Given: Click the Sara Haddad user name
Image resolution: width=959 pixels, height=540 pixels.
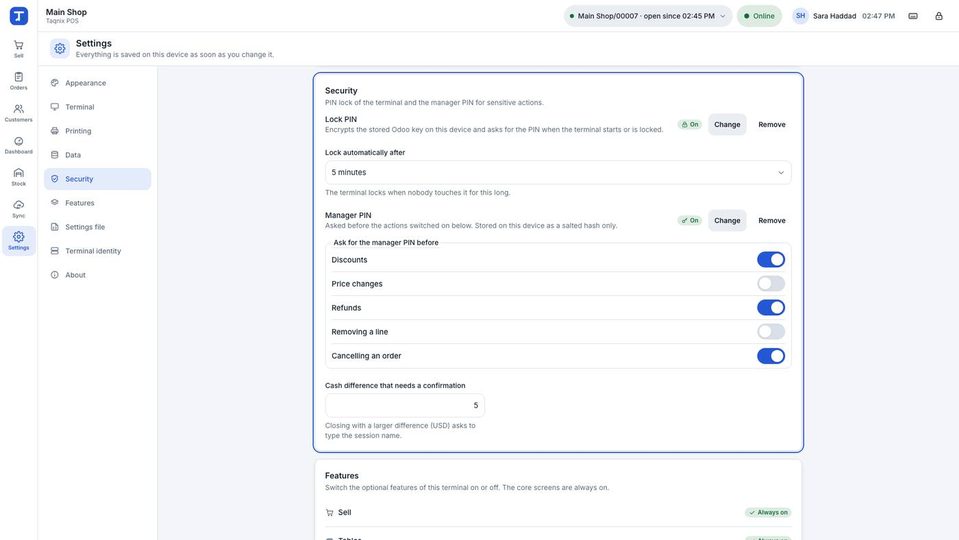Looking at the screenshot, I should 834,16.
